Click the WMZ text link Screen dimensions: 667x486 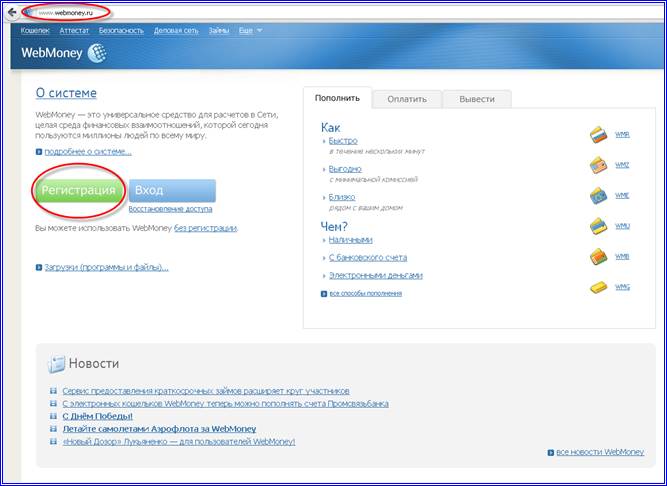pyautogui.click(x=622, y=165)
